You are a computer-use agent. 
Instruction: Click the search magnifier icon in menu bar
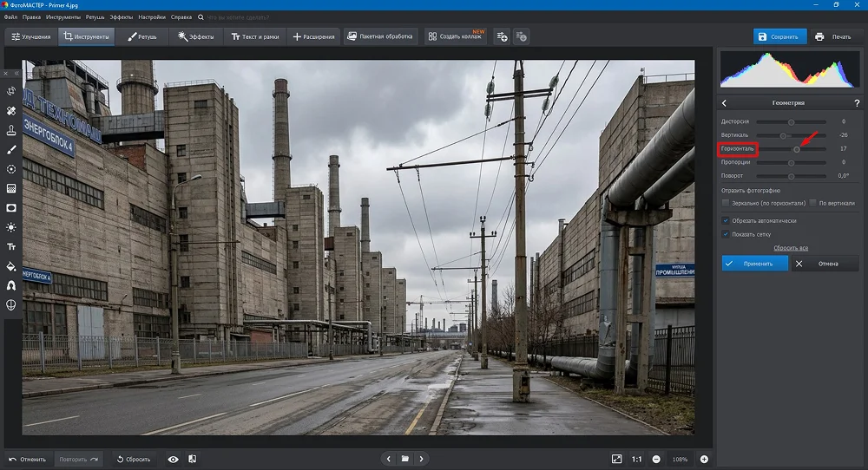(201, 17)
